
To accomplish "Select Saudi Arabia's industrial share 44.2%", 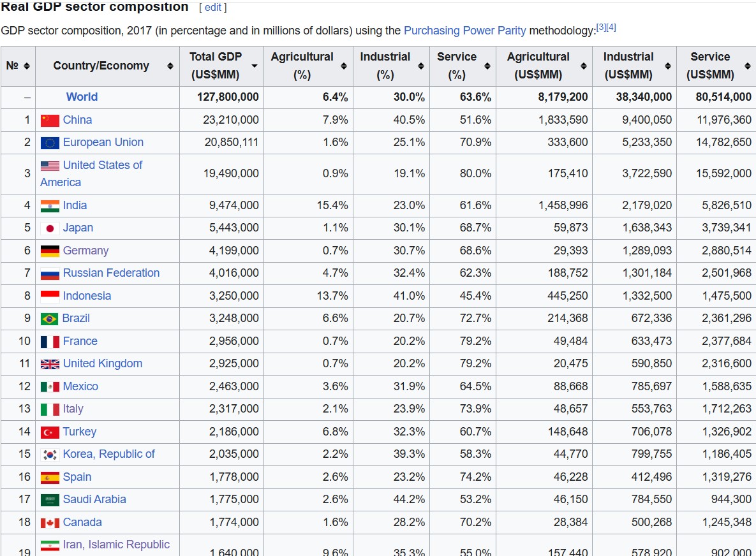I will [409, 500].
